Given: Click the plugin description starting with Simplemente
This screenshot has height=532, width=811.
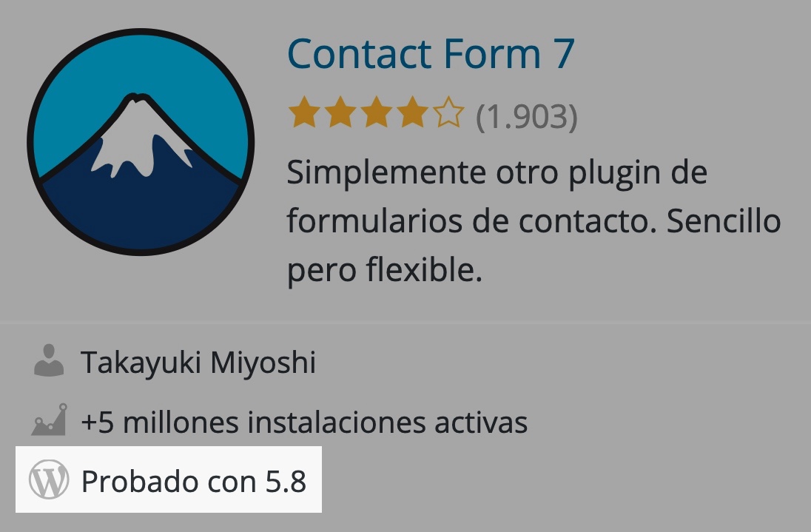Looking at the screenshot, I should click(534, 221).
